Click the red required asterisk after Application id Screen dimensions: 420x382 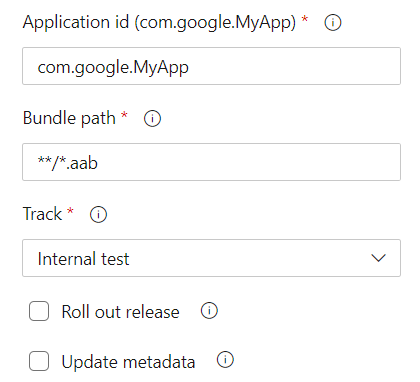(305, 19)
